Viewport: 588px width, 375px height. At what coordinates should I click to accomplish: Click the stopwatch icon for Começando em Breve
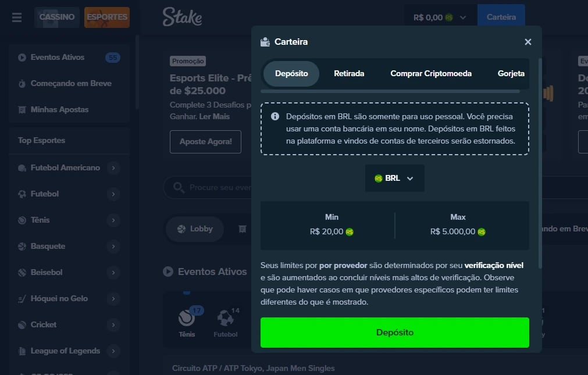pos(22,84)
